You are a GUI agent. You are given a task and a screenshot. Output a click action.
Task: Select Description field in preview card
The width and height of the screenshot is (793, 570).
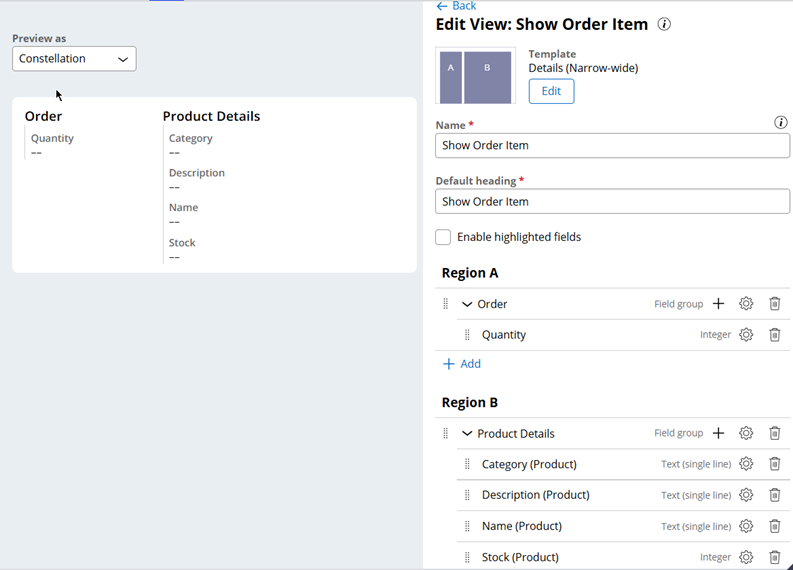(x=197, y=179)
